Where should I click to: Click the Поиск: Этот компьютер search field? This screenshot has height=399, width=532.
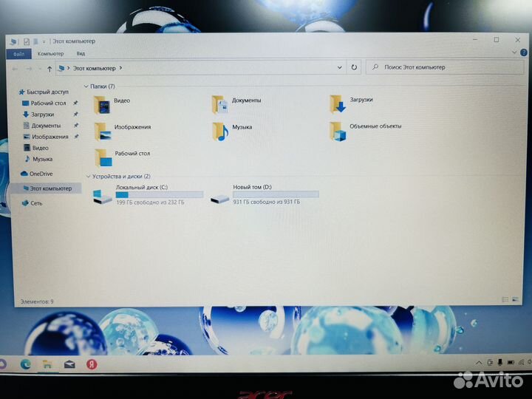pyautogui.click(x=446, y=67)
